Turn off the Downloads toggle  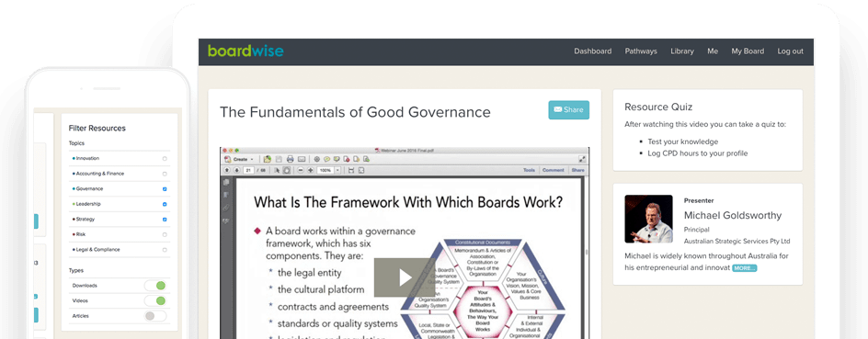(x=155, y=286)
